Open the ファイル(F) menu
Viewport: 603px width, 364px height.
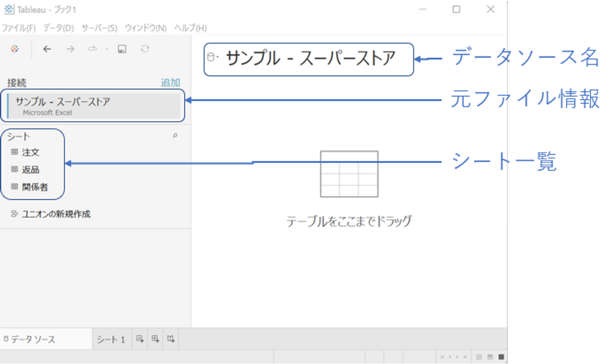[18, 28]
